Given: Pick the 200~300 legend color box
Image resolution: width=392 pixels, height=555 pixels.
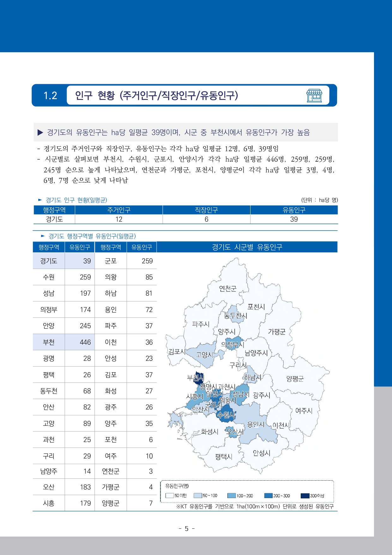Looking at the screenshot, I should pyautogui.click(x=268, y=496).
